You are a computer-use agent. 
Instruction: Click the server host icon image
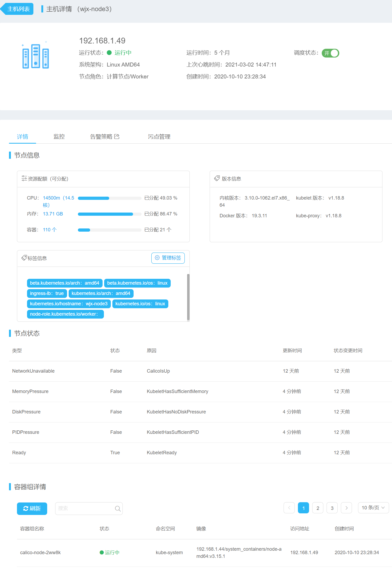36,56
